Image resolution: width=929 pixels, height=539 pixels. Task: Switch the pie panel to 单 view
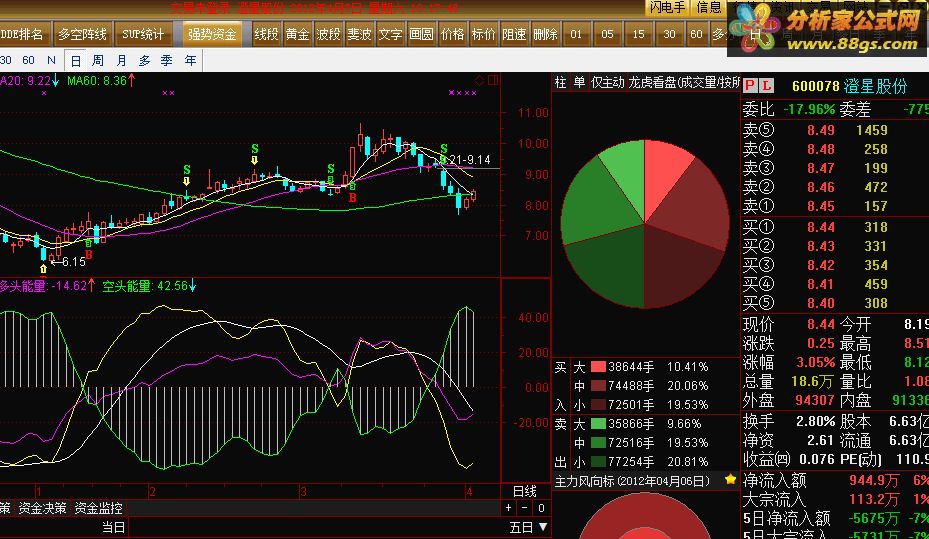click(x=579, y=82)
